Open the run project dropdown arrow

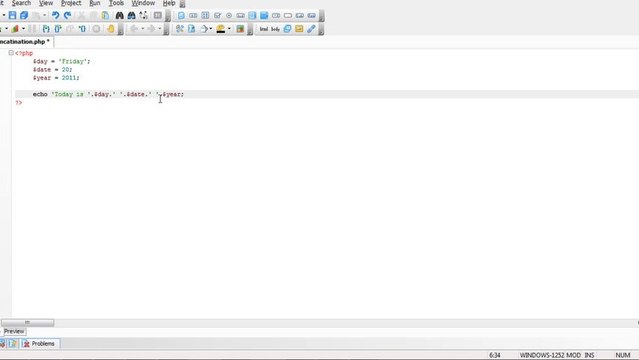coord(23,29)
